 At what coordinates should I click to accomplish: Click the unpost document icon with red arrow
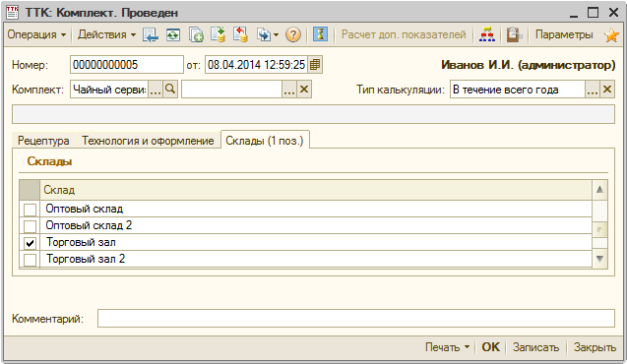point(241,34)
